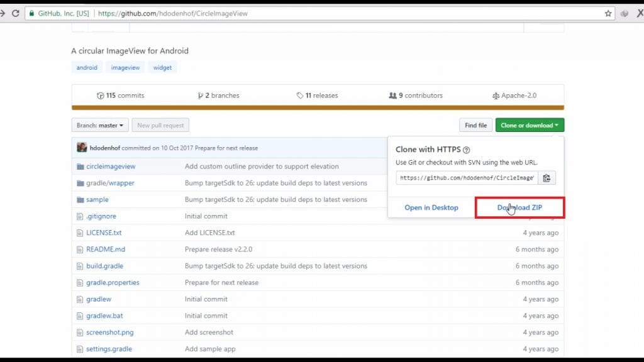
Task: Click the gradlew Initial commit message
Action: point(206,299)
